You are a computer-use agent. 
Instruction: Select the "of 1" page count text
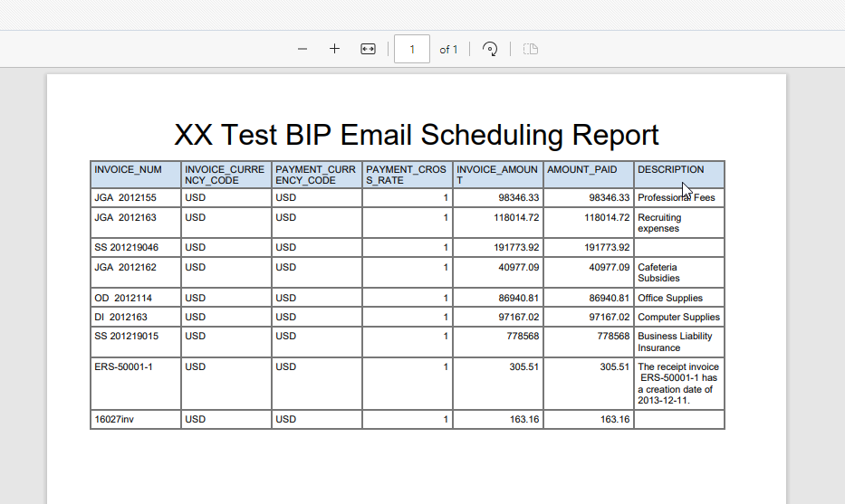[x=448, y=50]
